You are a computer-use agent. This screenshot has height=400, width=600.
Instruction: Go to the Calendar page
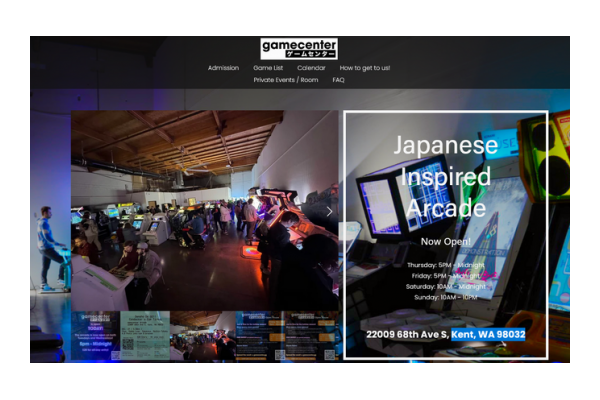311,68
